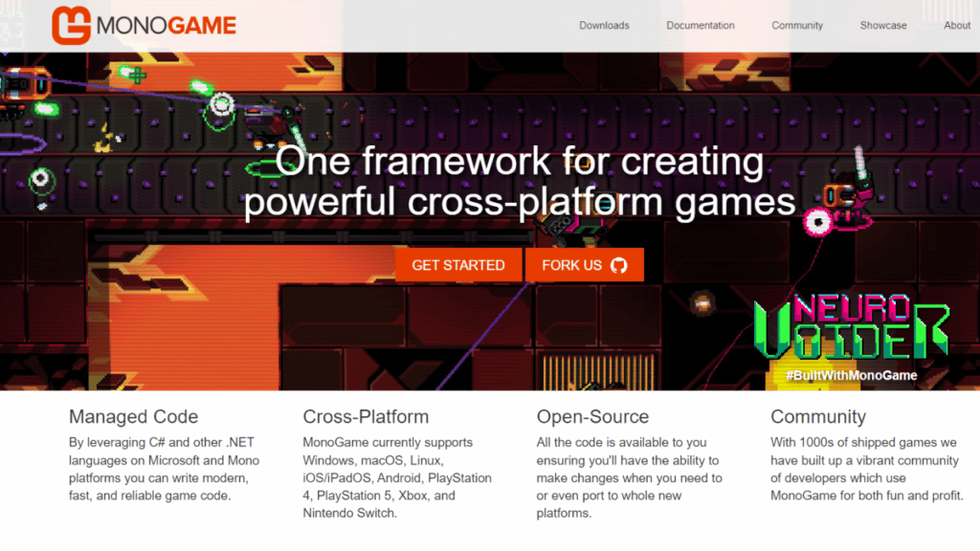This screenshot has width=980, height=551.
Task: Click the FORK US button
Action: pos(585,265)
